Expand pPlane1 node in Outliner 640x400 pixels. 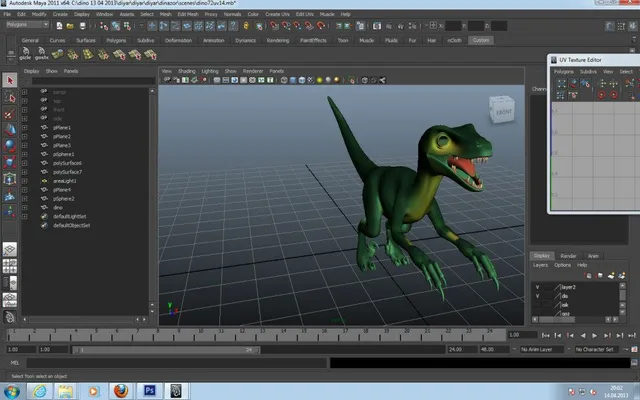(x=24, y=128)
